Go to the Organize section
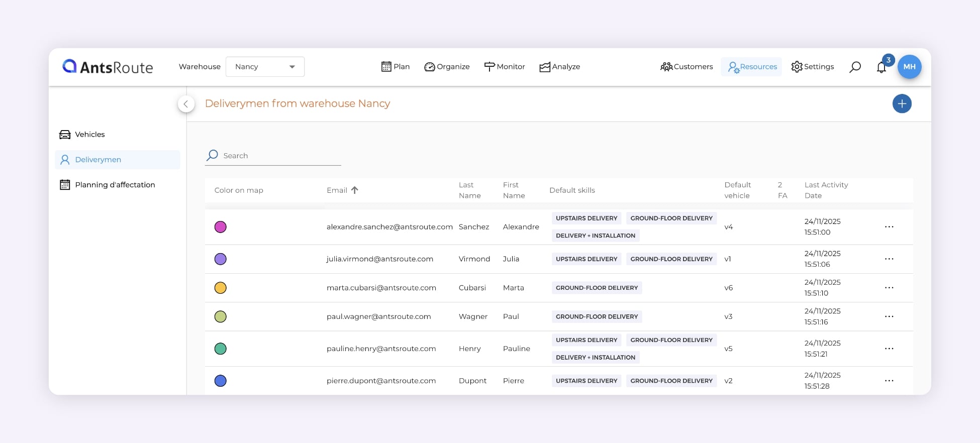The image size is (980, 443). [x=447, y=67]
